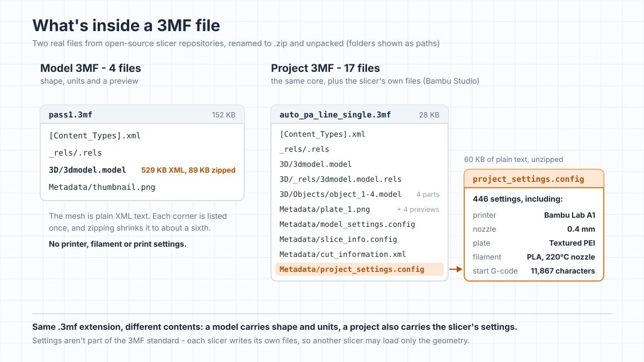
Task: Select Metadata/thumbnail.png row
Action: point(102,187)
